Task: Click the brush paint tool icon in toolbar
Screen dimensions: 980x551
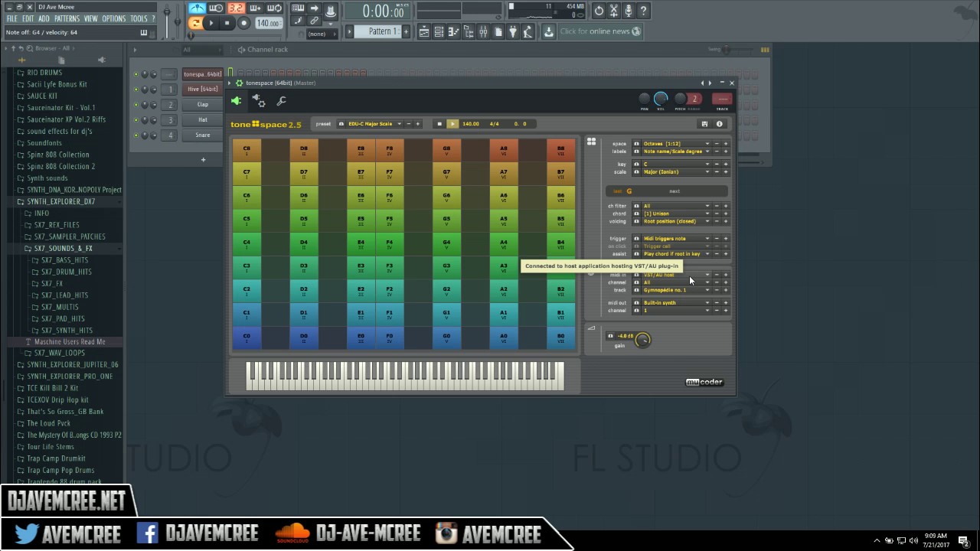Action: coord(298,21)
